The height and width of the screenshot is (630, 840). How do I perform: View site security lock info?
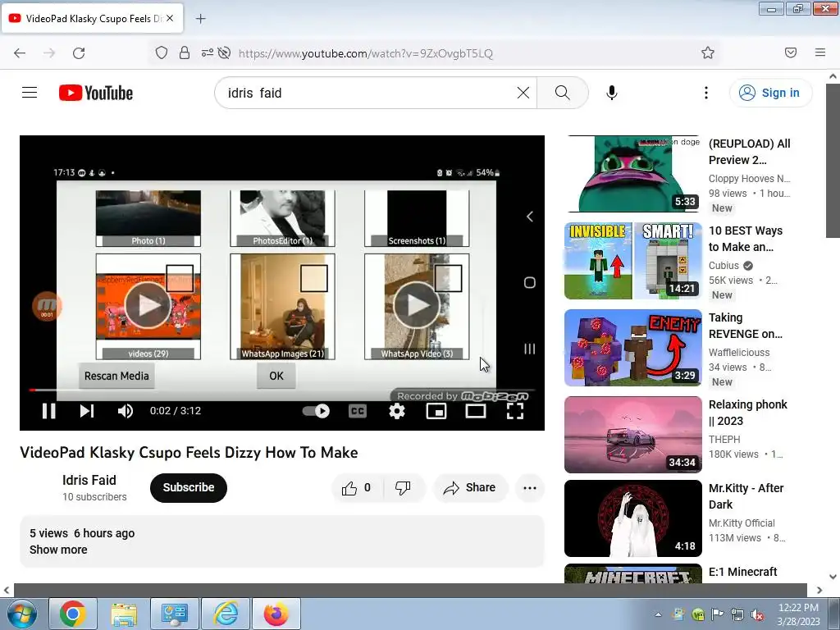[x=185, y=52]
